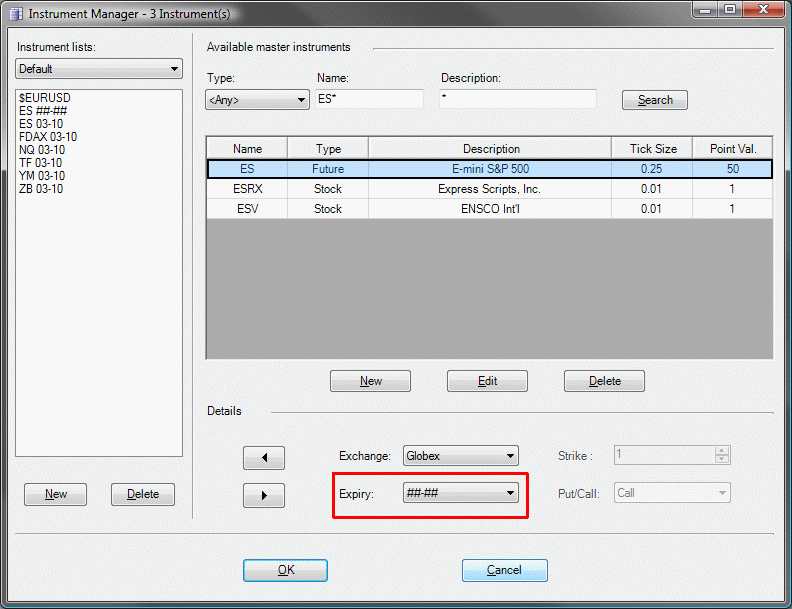This screenshot has width=792, height=609.
Task: Click Delete under the instrument list
Action: pos(143,494)
